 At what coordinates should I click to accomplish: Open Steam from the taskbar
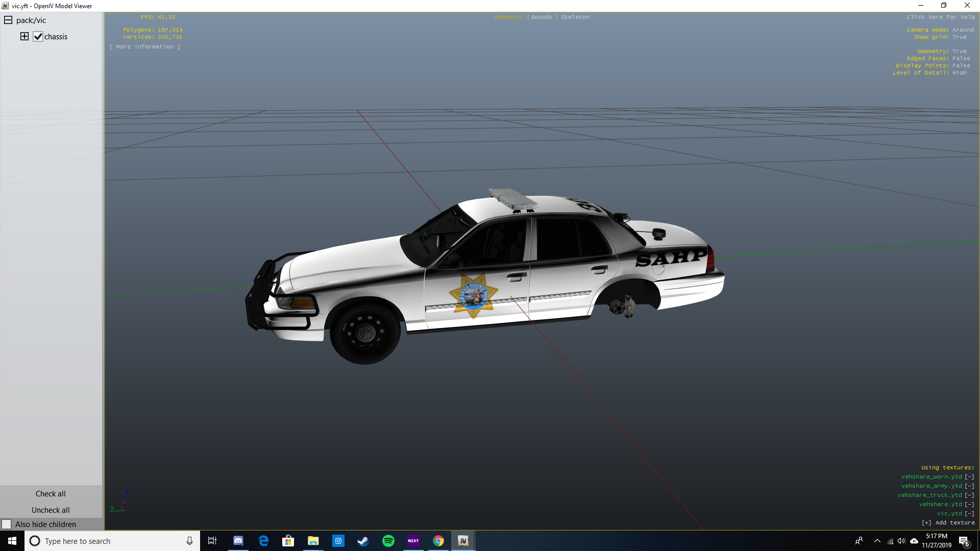[363, 541]
